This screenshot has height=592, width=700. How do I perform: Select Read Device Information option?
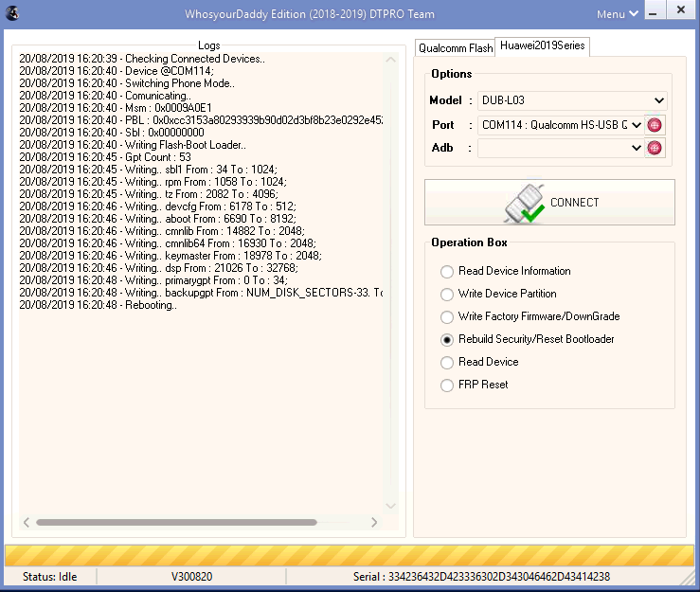[x=506, y=271]
